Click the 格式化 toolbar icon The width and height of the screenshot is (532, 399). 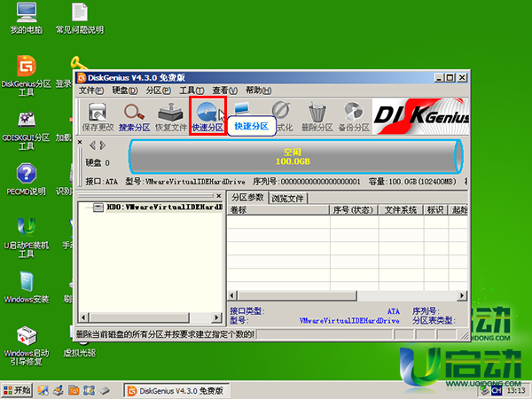283,117
